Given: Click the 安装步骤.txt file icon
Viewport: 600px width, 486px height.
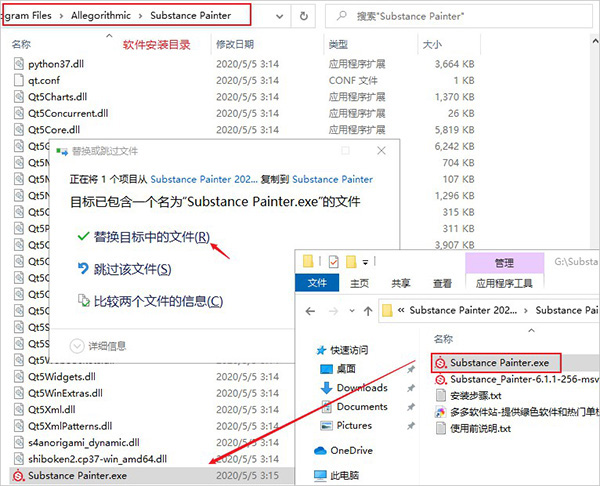Looking at the screenshot, I should [441, 395].
